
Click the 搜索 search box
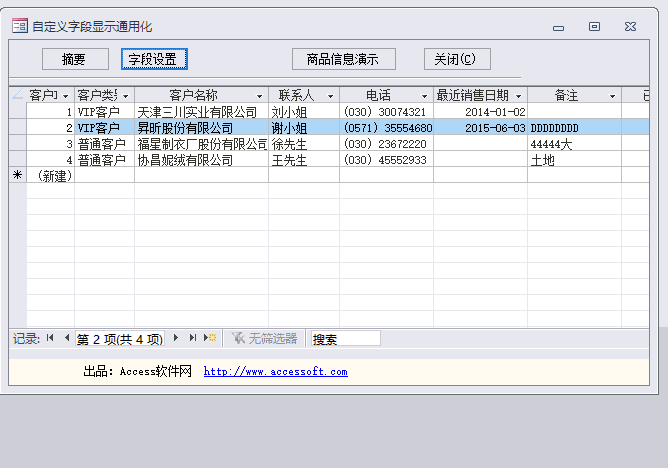point(346,339)
